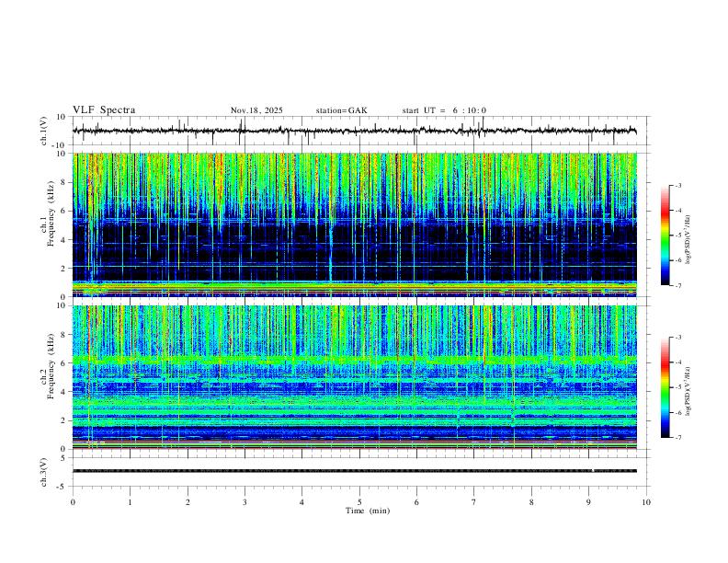Click the ch.2 'Frequency (kHz)' axis label

[51, 366]
